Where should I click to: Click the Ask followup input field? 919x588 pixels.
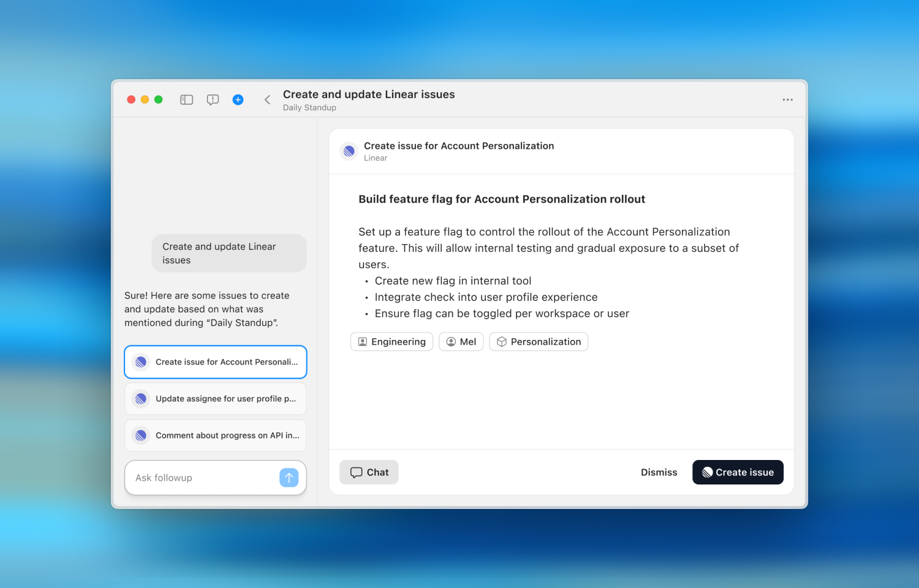[196, 478]
